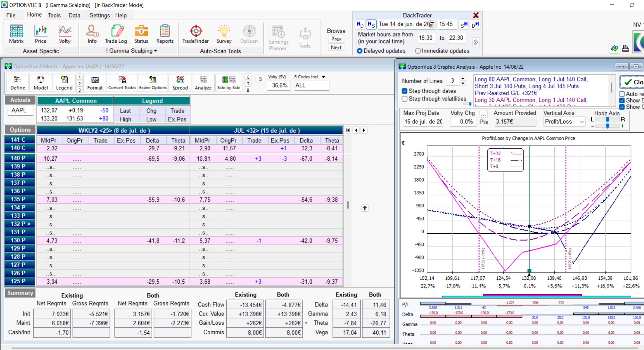Show previous expiration column arrow

356,130
